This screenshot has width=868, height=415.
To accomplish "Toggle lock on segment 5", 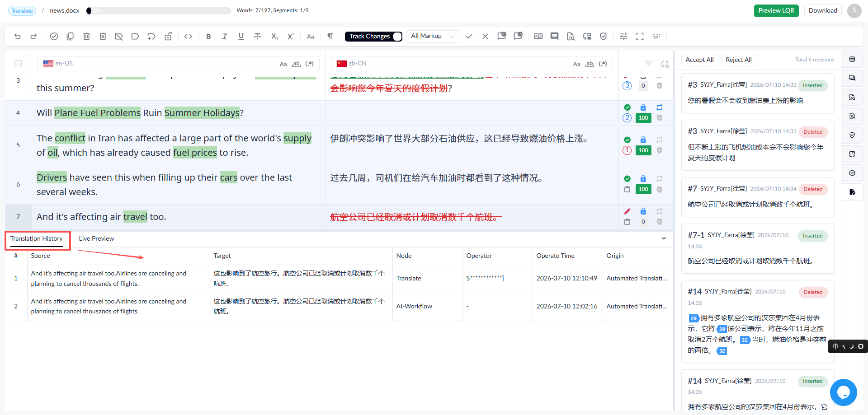I will coord(643,140).
